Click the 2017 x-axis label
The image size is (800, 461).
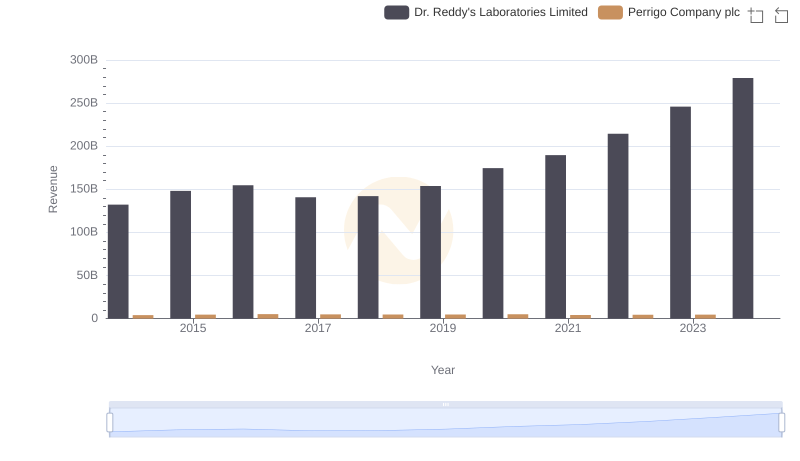(x=318, y=328)
